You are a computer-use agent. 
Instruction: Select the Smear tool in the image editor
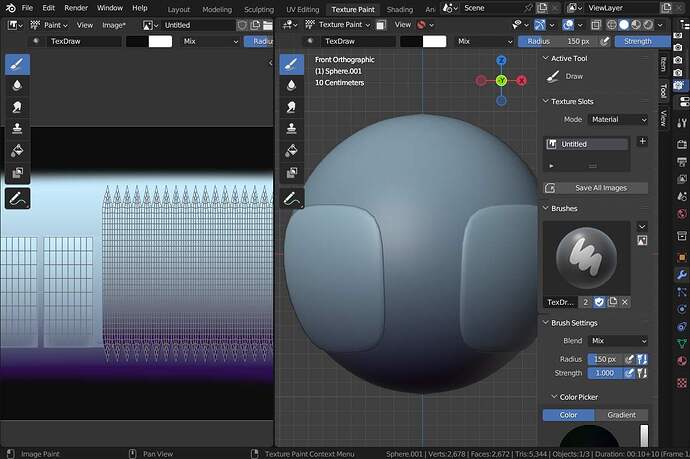[18, 107]
